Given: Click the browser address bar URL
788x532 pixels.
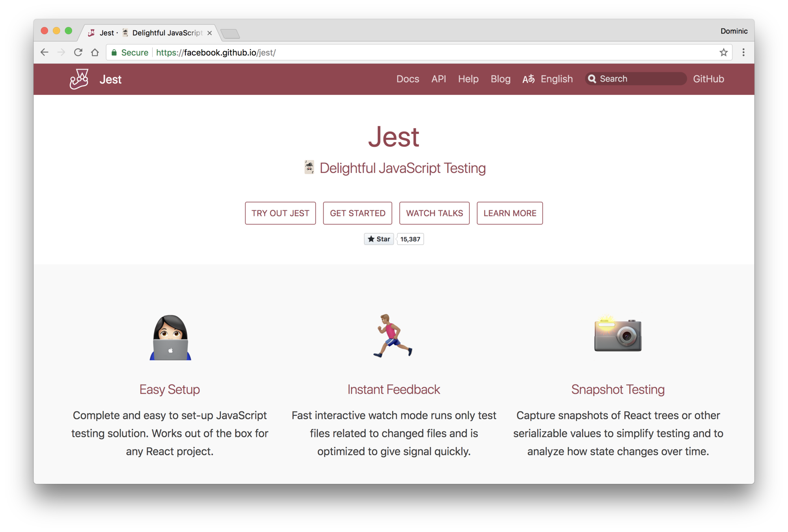Looking at the screenshot, I should 216,53.
